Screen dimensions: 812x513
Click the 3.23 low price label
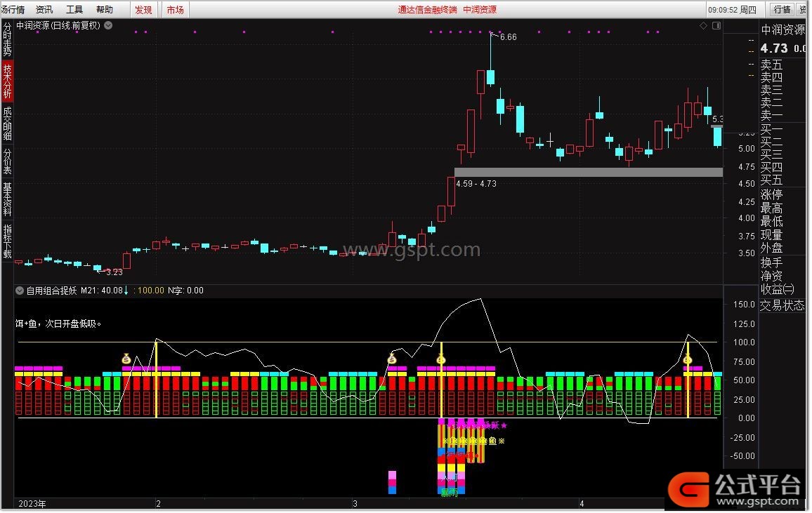click(x=114, y=272)
